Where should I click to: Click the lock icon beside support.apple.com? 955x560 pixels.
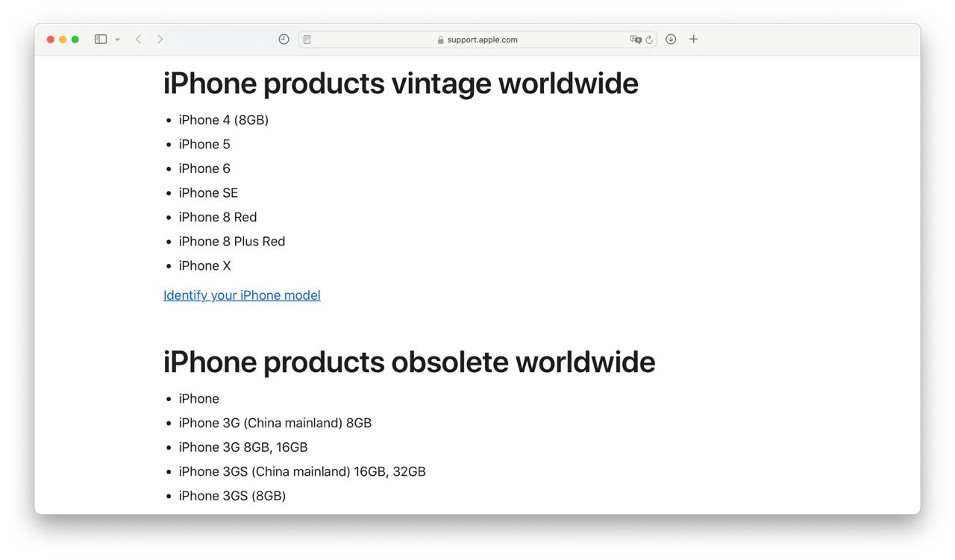tap(441, 40)
